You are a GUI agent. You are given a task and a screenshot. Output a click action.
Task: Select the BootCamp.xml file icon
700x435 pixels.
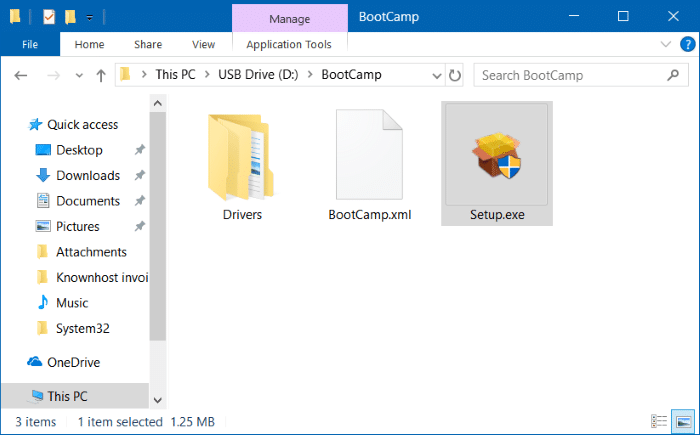tap(369, 155)
